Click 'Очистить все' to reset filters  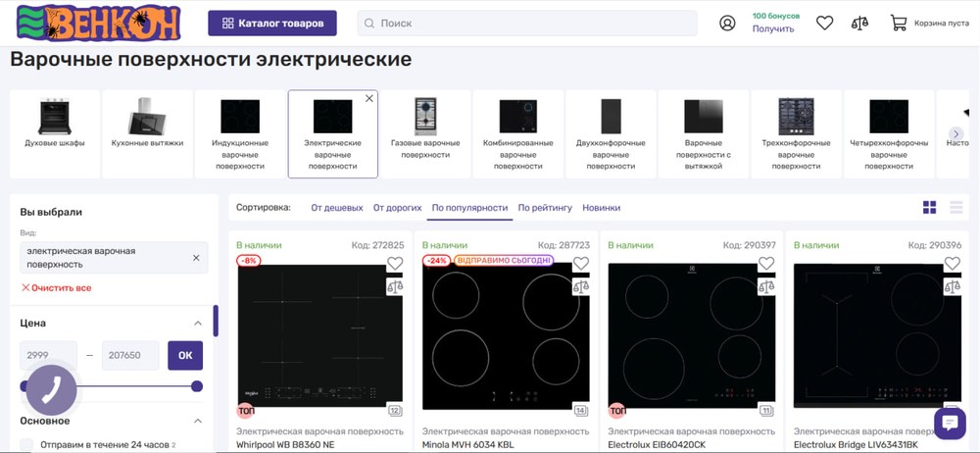[56, 287]
